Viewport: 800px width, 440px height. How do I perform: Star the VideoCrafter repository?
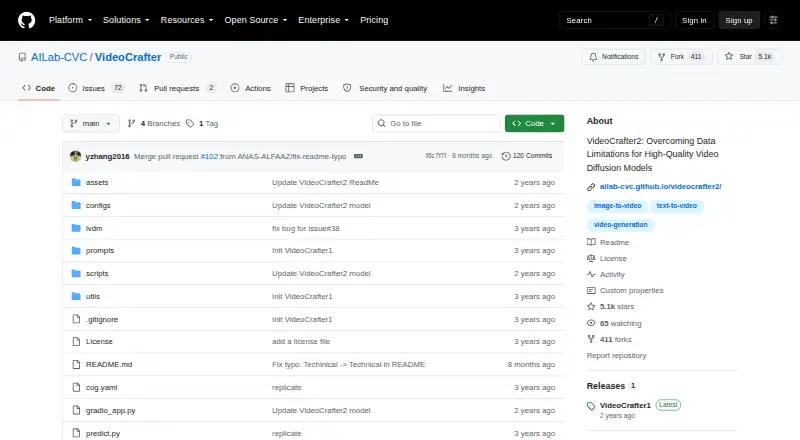click(749, 57)
